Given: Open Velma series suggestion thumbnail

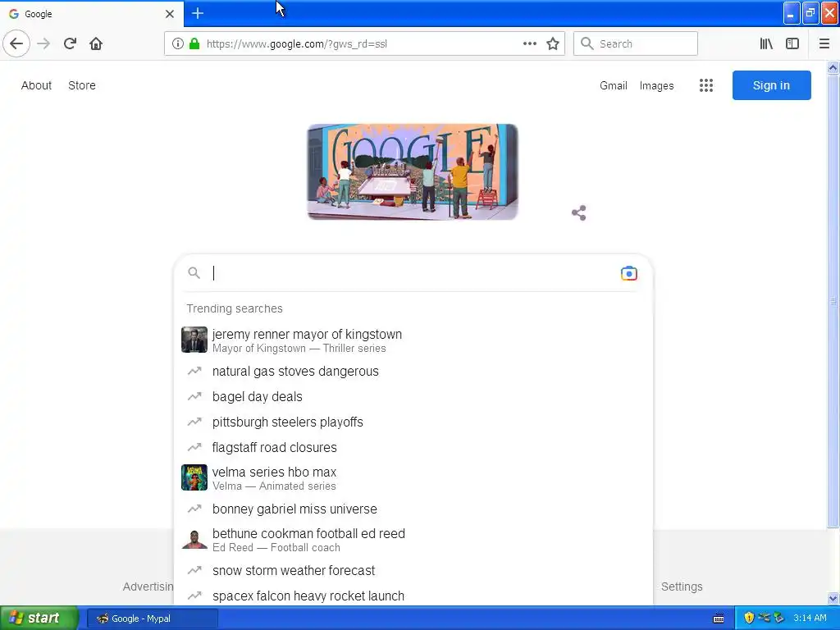Looking at the screenshot, I should click(194, 477).
